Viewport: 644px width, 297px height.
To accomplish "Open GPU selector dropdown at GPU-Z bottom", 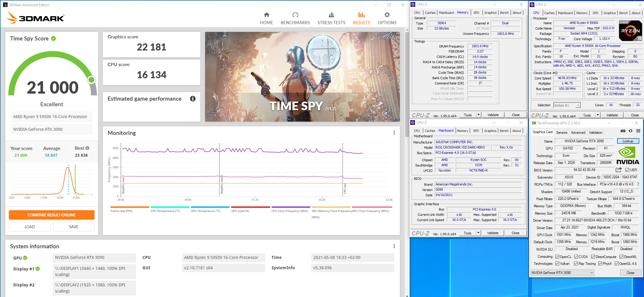I will click(x=562, y=273).
